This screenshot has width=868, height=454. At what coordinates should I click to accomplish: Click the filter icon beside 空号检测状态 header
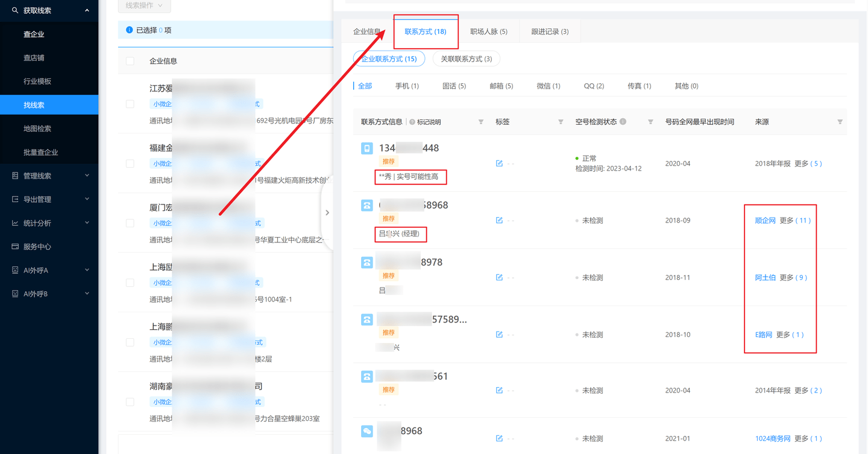click(650, 122)
